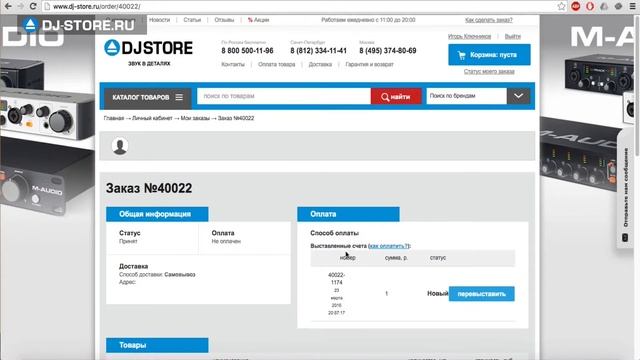Open Игорь Ключников profile link
Viewport: 640px width, 360px height.
469,36
